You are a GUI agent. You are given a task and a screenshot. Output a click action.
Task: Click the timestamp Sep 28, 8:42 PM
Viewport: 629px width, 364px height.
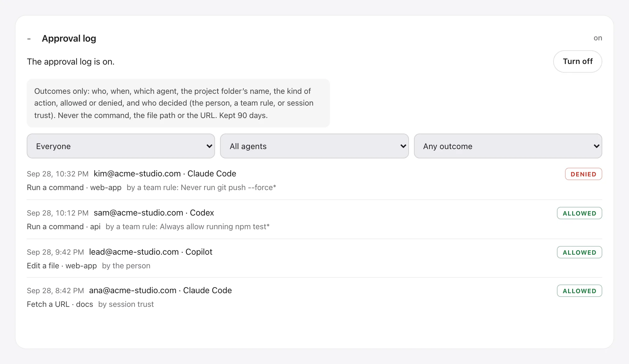(55, 291)
